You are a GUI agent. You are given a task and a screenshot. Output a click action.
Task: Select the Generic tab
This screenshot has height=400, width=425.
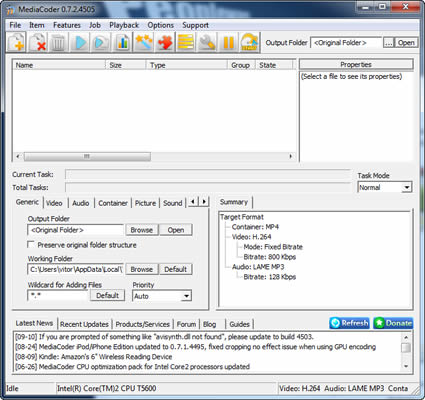(27, 202)
